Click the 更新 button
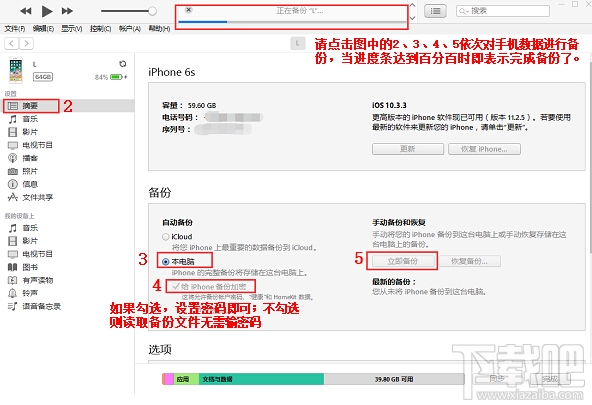Viewport: 592px width, 405px height. [x=408, y=149]
